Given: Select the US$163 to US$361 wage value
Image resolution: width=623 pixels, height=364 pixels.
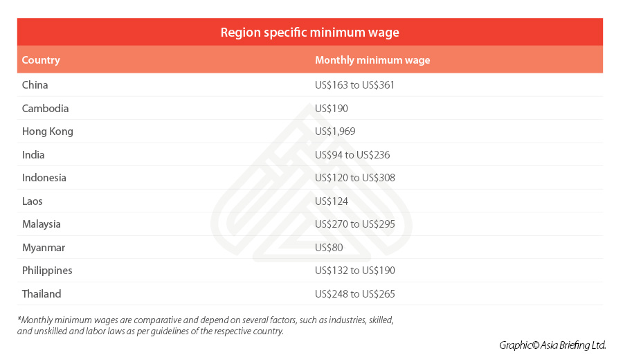Looking at the screenshot, I should point(355,85).
